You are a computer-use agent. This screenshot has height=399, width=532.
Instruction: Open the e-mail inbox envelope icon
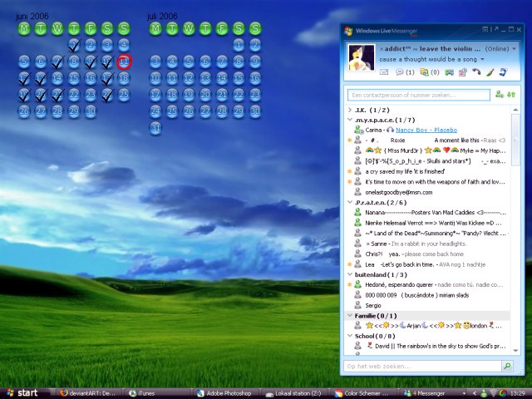coord(386,72)
